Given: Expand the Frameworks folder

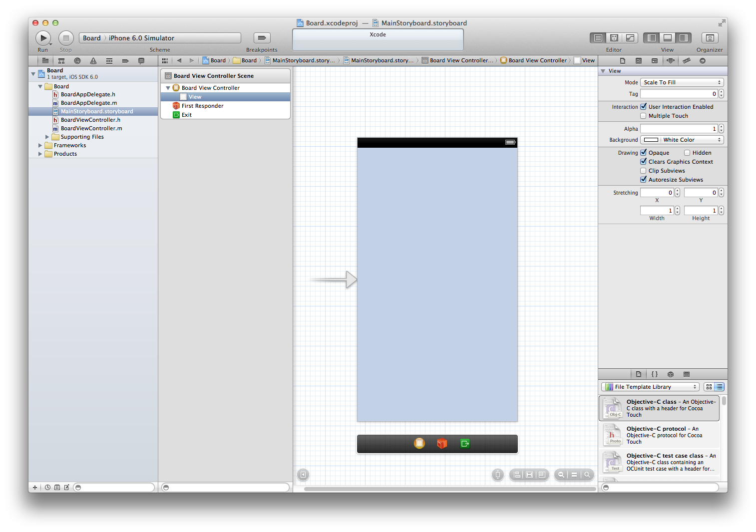Looking at the screenshot, I should tap(40, 145).
